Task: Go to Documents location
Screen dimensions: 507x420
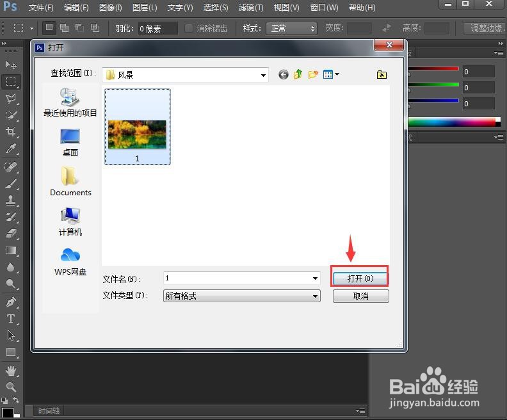Action: click(70, 181)
